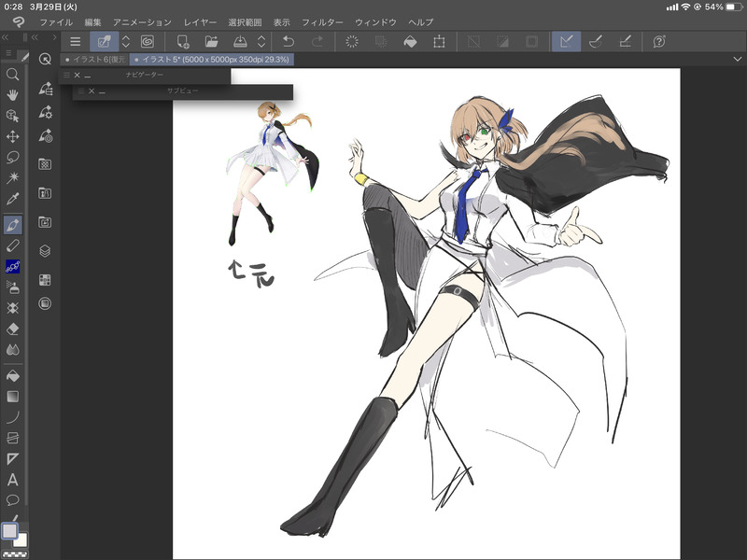Toggle Snap to Grid

pos(625,42)
